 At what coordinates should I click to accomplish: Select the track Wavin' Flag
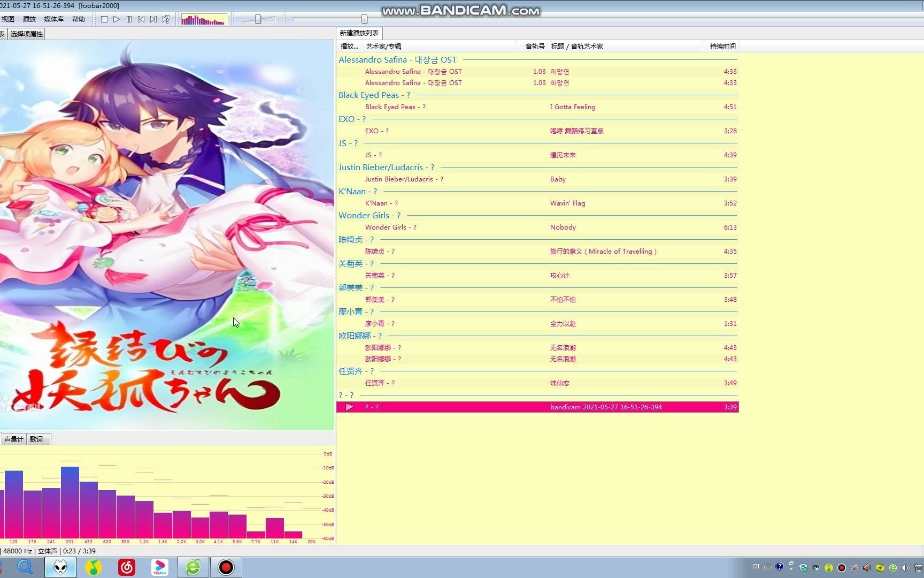coord(537,203)
